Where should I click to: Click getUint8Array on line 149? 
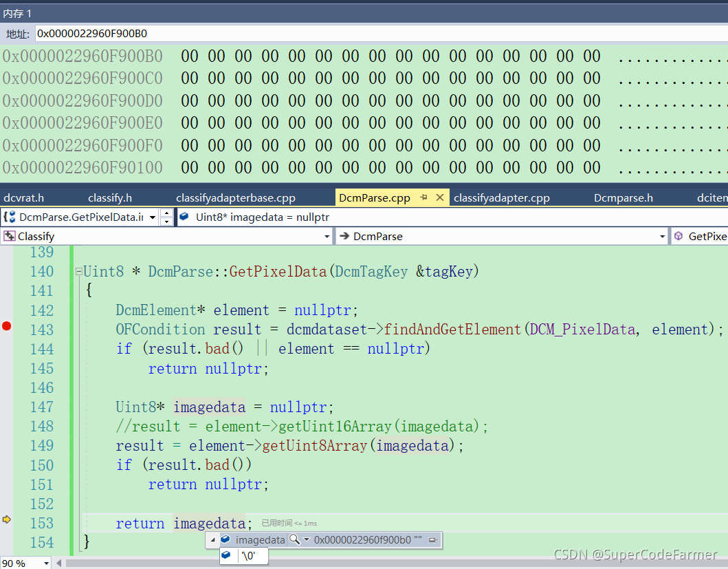tap(315, 446)
